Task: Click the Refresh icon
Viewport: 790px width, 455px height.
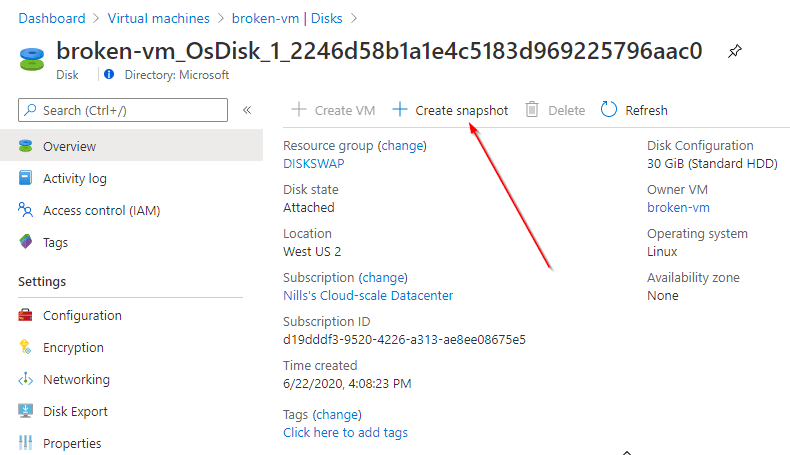Action: (x=609, y=110)
